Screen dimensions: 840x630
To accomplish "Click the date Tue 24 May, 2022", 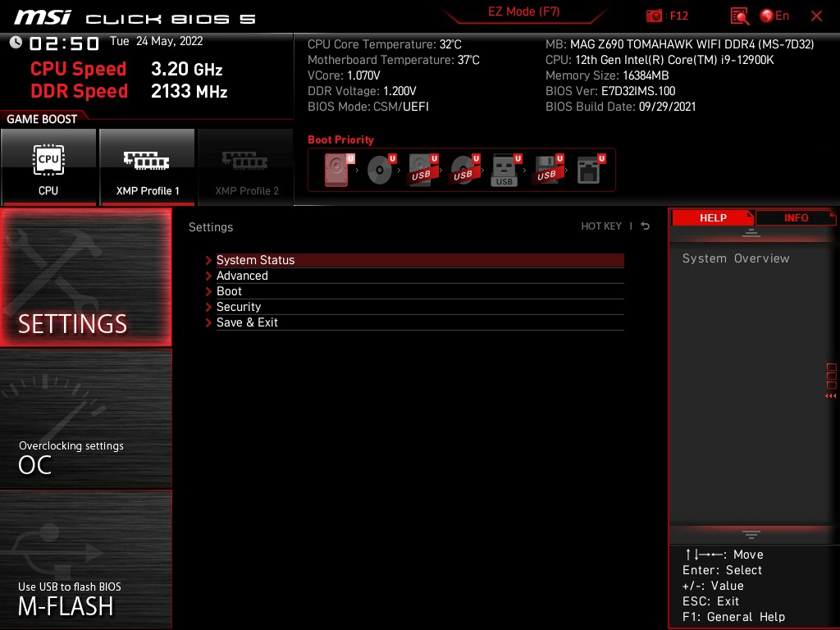I will [157, 41].
